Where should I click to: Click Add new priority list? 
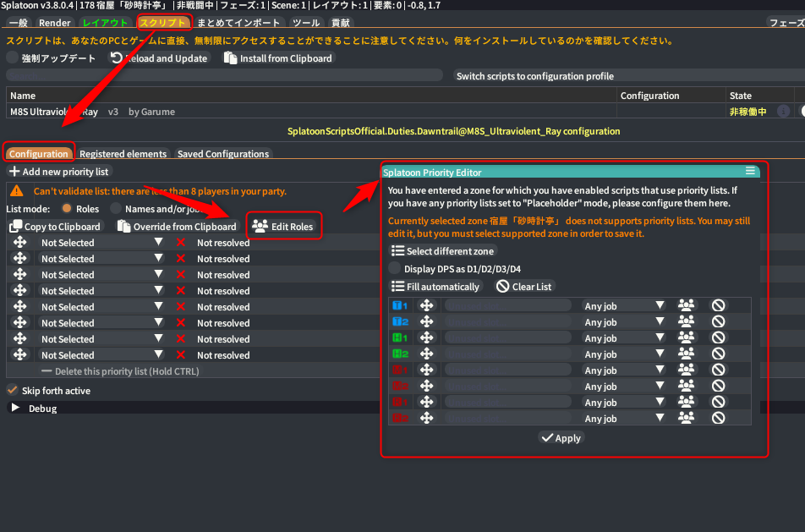click(59, 172)
